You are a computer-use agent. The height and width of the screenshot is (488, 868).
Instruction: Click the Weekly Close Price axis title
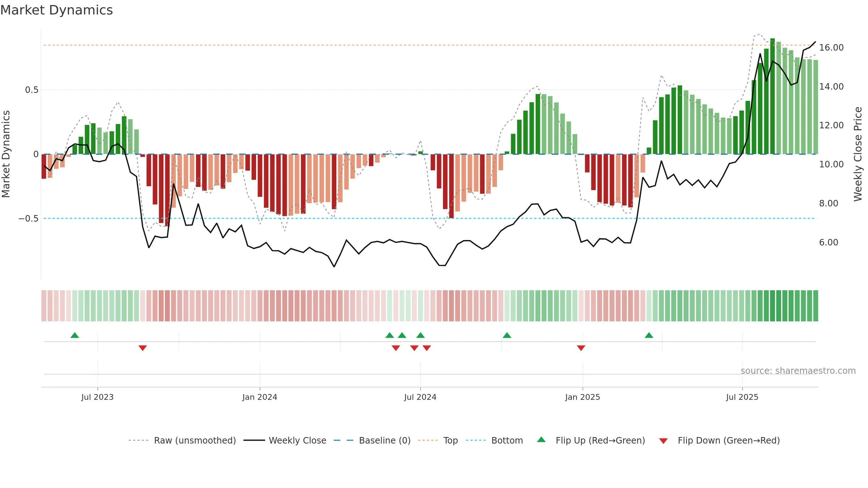858,154
